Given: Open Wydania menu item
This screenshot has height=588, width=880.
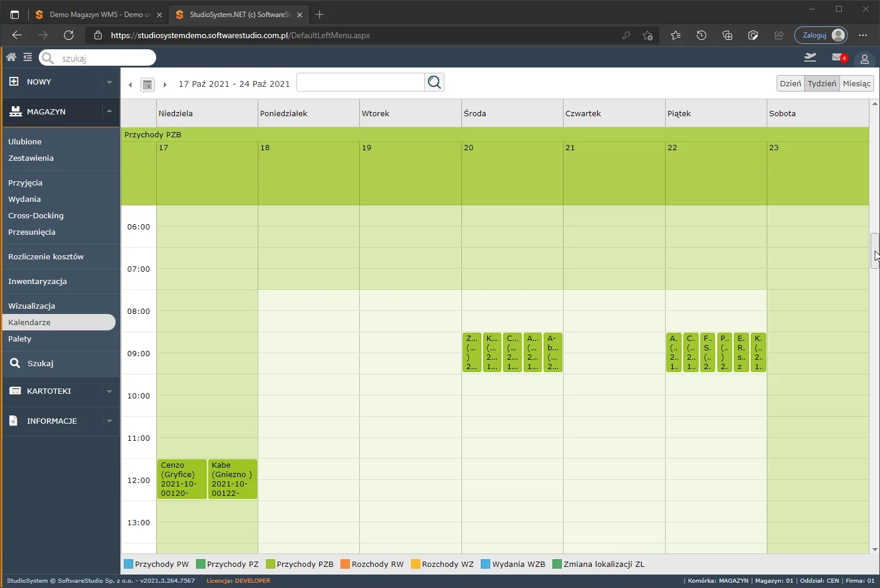Looking at the screenshot, I should [x=24, y=199].
